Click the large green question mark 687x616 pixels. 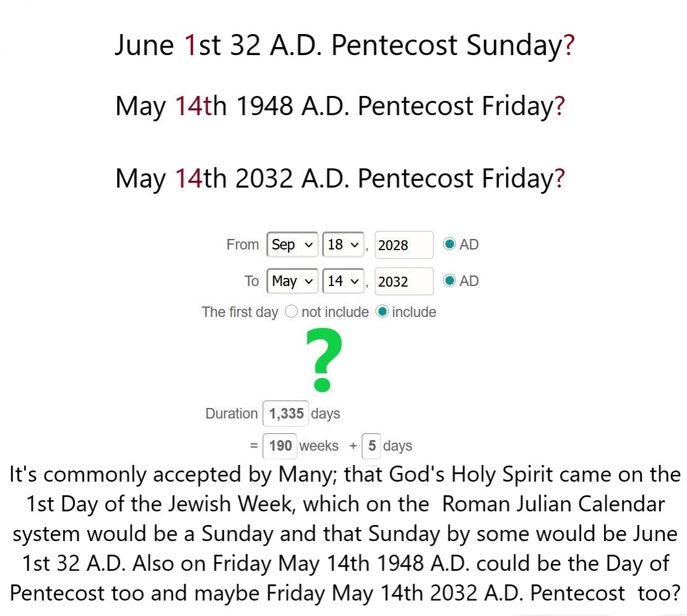click(x=324, y=360)
